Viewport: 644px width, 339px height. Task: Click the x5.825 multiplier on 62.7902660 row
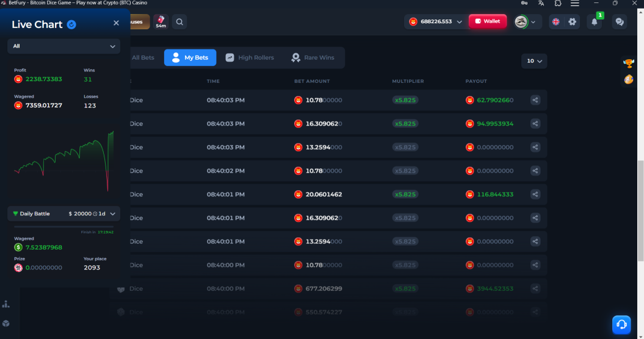(x=405, y=100)
